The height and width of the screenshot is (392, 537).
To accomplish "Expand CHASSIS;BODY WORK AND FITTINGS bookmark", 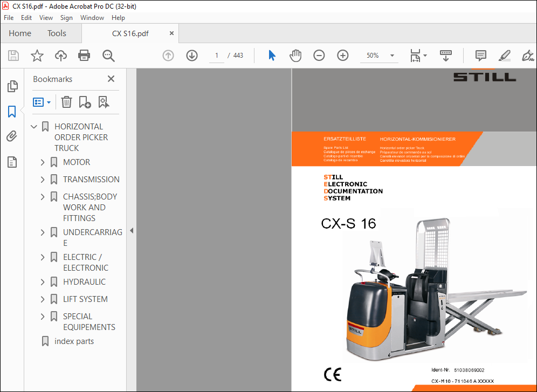I will (43, 197).
